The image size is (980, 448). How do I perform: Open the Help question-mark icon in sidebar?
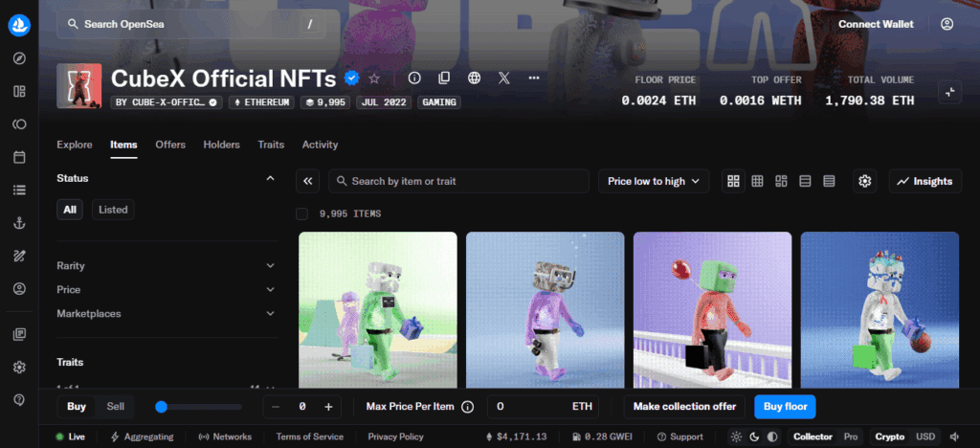(x=19, y=399)
